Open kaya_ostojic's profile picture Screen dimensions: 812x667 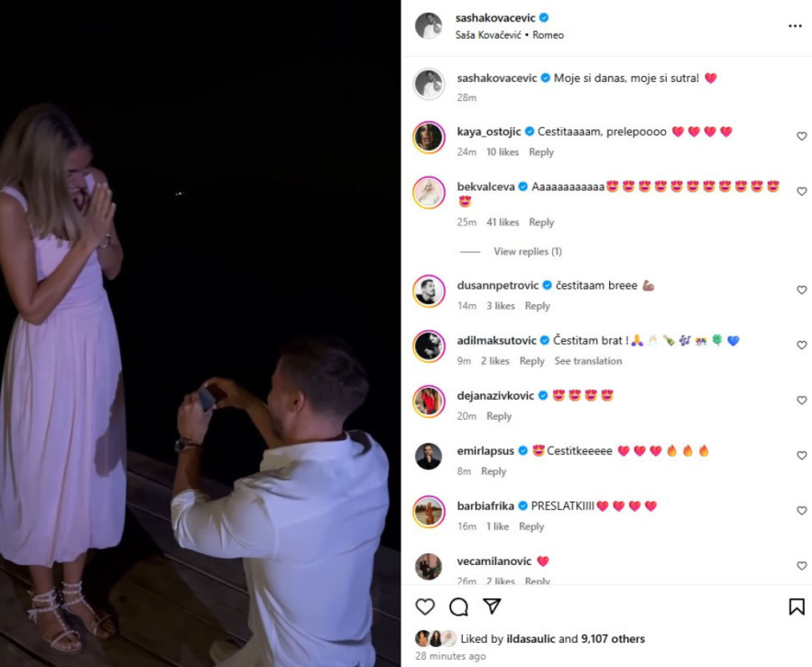(429, 137)
